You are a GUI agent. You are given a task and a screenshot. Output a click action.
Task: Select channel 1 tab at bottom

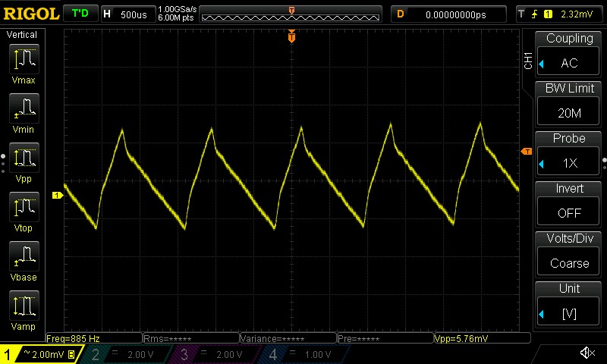(x=42, y=354)
